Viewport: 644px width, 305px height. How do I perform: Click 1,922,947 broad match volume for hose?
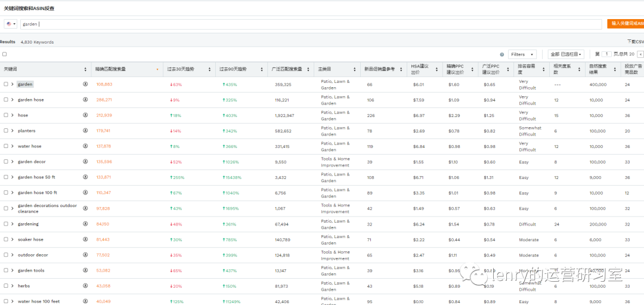coord(284,116)
